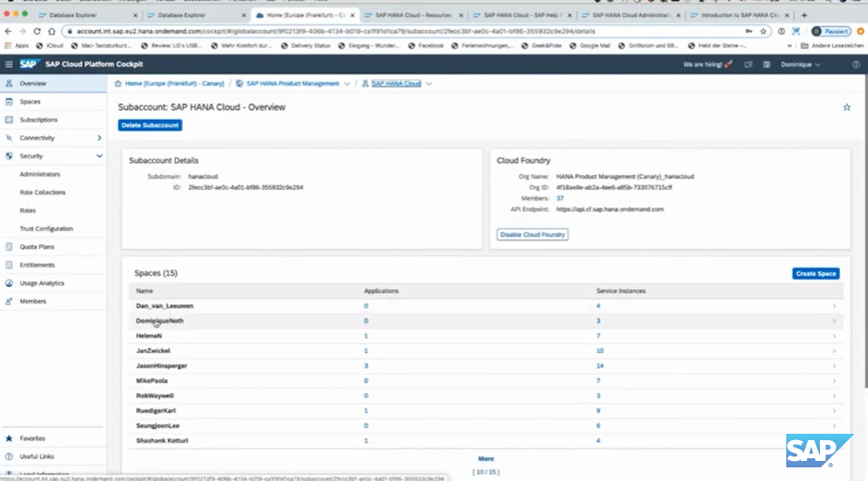Open Administrators under Security
868x481 pixels.
[x=40, y=174]
